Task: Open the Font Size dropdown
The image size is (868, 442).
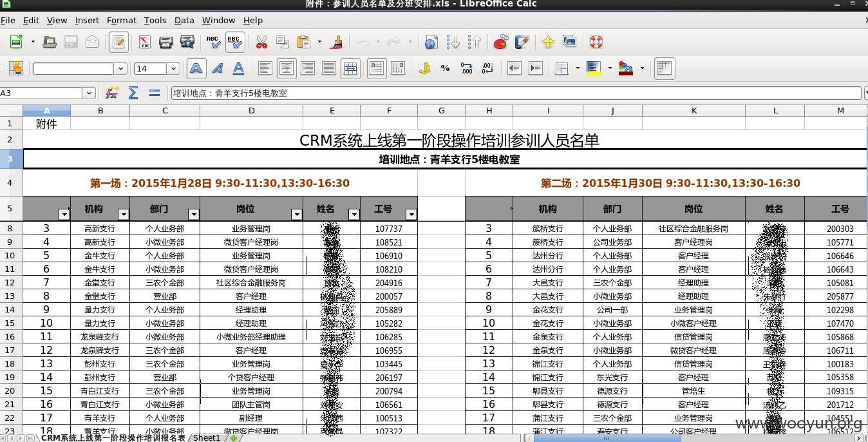Action: pyautogui.click(x=173, y=68)
